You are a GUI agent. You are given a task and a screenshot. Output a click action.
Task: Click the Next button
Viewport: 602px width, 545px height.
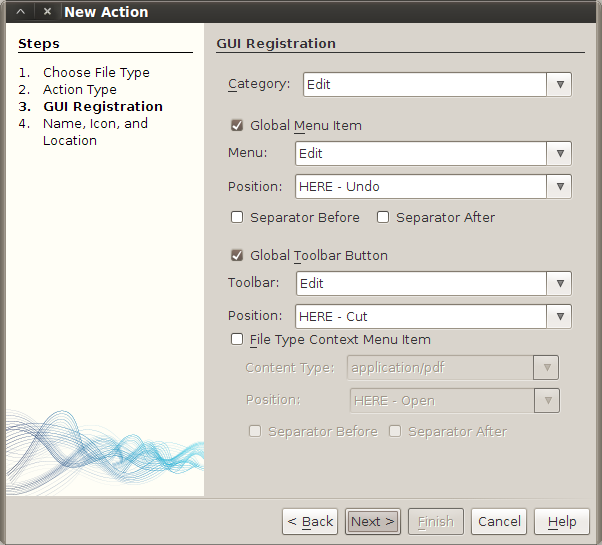tap(373, 521)
